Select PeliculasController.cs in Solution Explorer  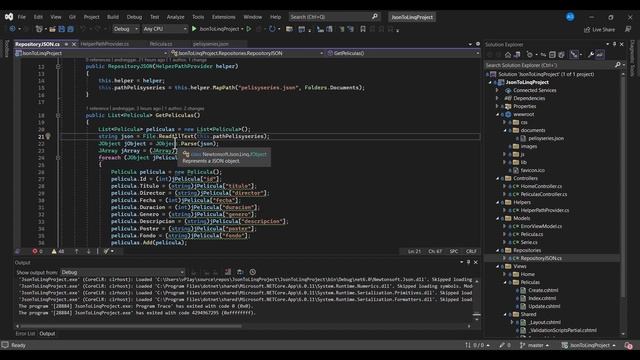tap(544, 194)
